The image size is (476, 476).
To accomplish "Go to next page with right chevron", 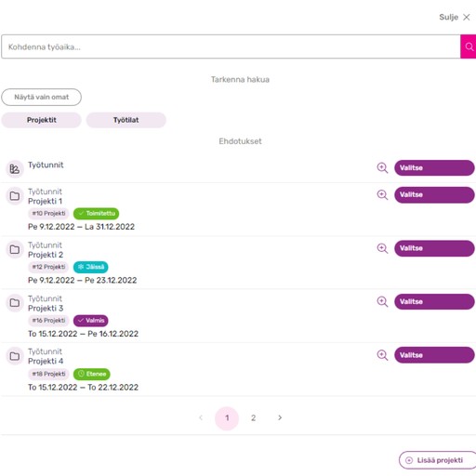I will (x=280, y=418).
